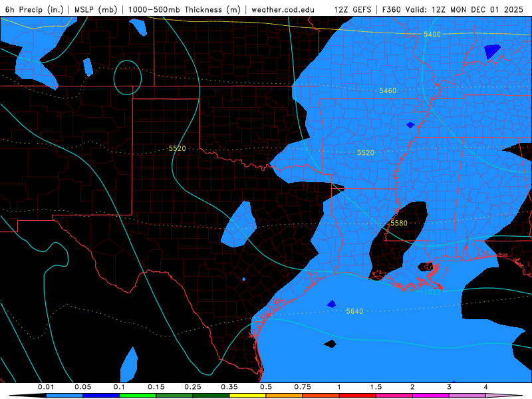This screenshot has height=399, width=532.
Task: Click the '12Z GEFS' model label
Action: pos(352,9)
